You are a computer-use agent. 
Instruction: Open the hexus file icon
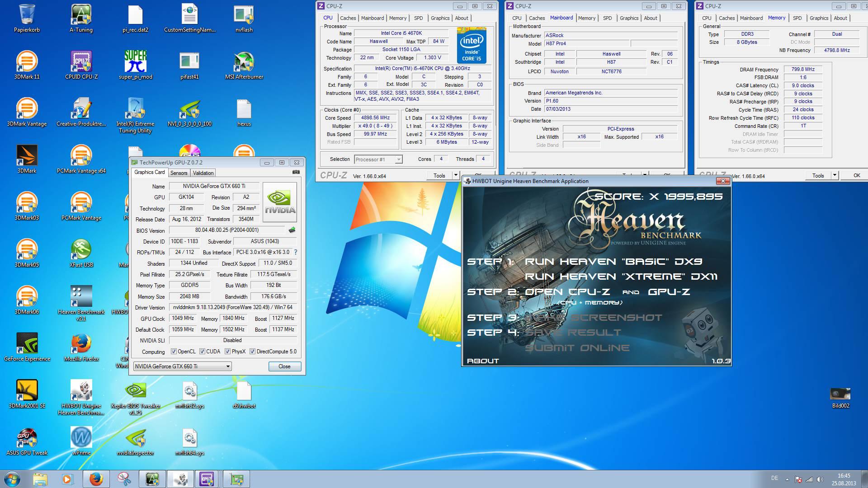pyautogui.click(x=244, y=112)
